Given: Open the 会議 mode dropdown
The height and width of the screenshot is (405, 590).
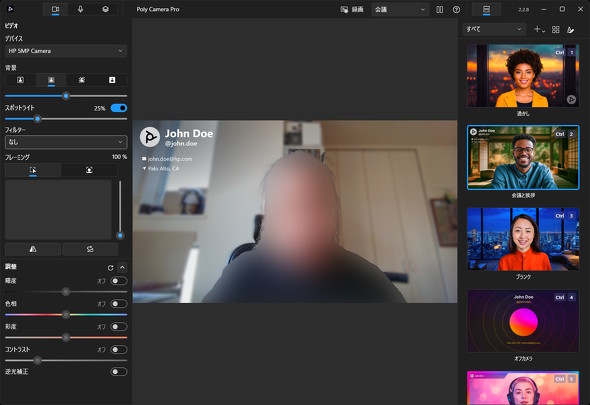Looking at the screenshot, I should [400, 9].
